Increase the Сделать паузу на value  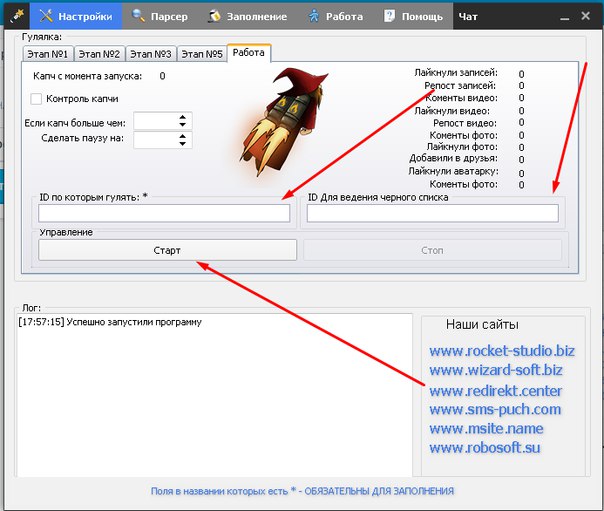pyautogui.click(x=183, y=136)
